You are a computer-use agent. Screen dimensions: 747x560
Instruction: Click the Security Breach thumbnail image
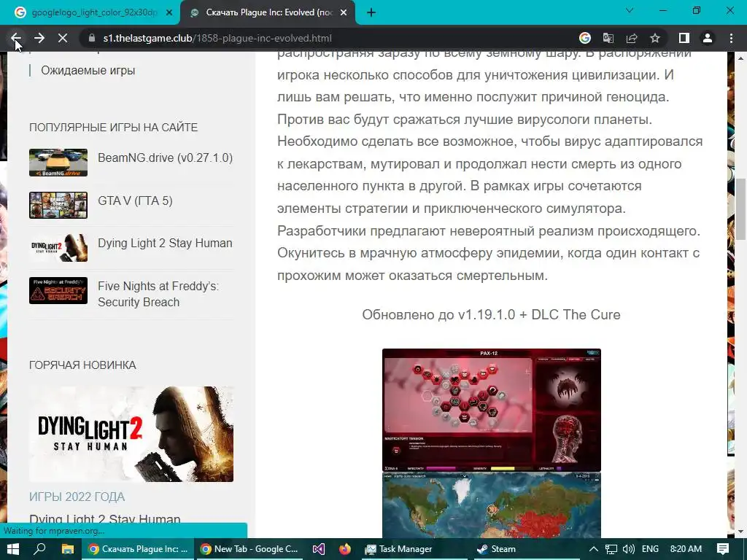[58, 290]
